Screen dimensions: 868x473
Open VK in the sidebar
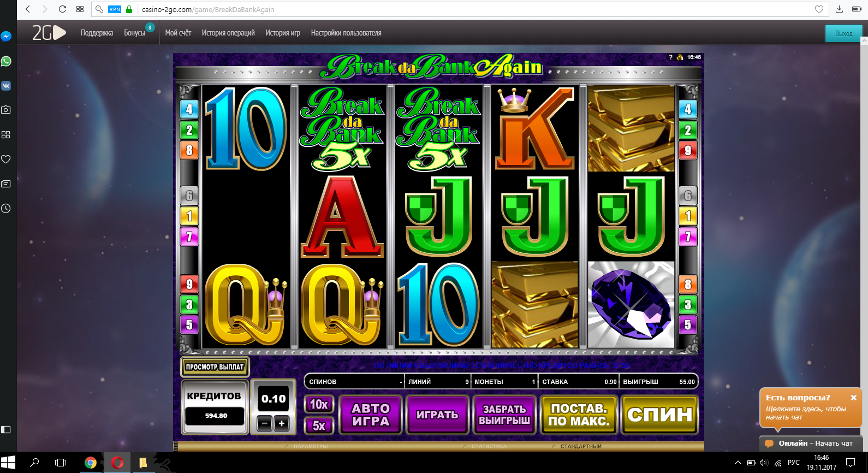tap(6, 86)
